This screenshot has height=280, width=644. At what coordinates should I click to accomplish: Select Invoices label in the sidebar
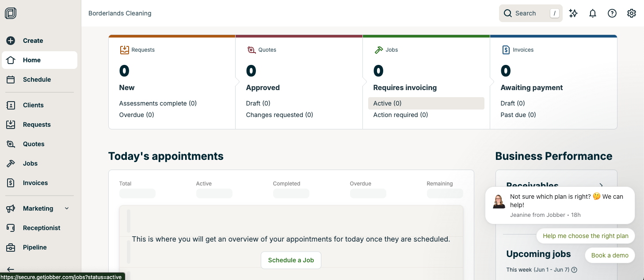[x=35, y=183]
